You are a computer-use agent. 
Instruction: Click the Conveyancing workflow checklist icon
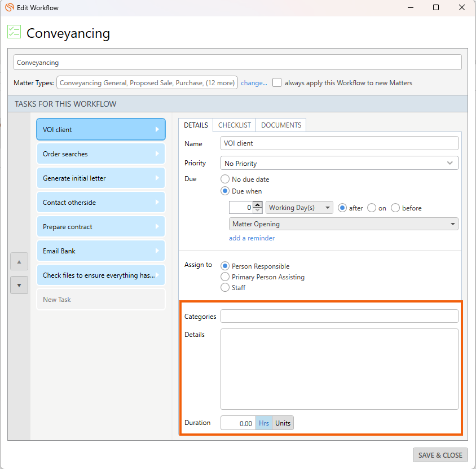(14, 32)
